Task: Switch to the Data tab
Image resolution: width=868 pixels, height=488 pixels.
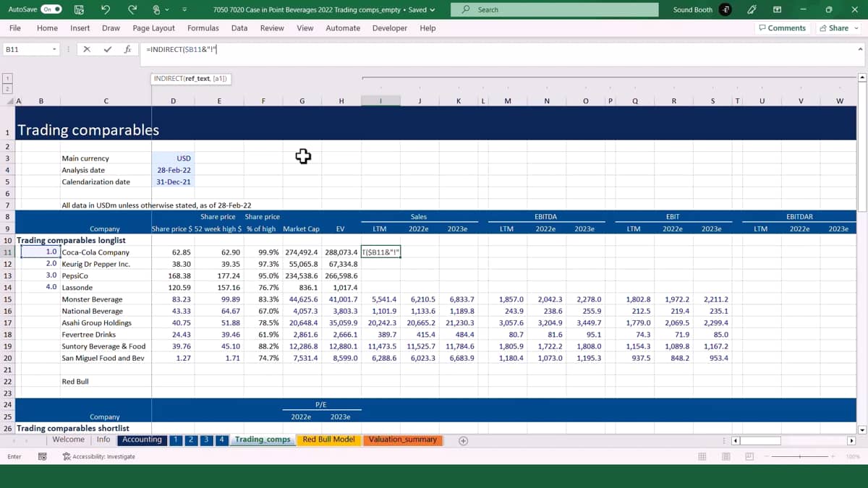Action: 239,28
